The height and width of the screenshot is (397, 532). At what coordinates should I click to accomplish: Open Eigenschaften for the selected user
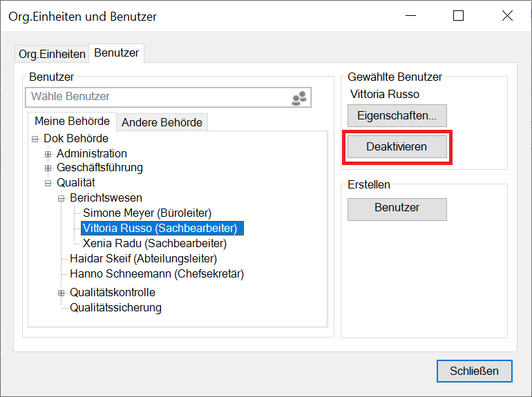[397, 115]
